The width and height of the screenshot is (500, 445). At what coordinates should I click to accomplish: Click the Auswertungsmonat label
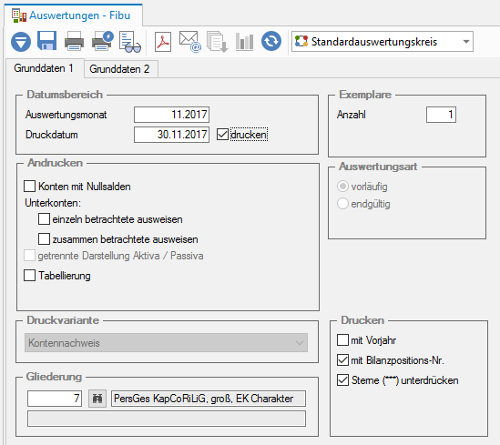(x=66, y=115)
